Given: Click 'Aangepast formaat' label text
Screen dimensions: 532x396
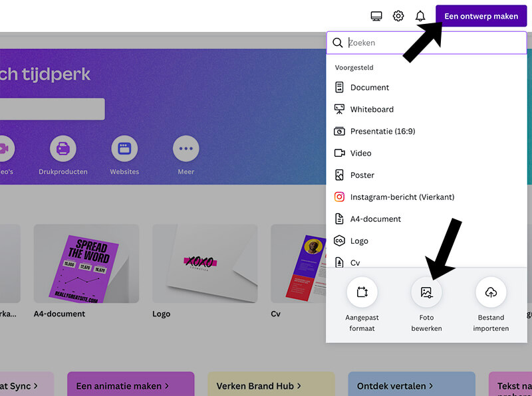Looking at the screenshot, I should coord(362,323).
